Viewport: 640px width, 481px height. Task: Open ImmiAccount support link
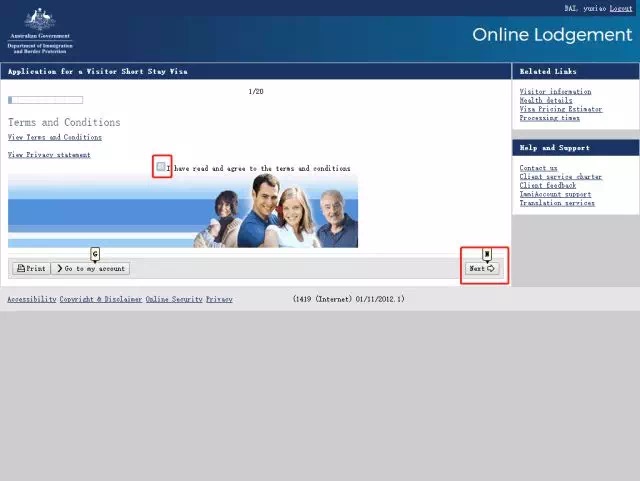(555, 194)
